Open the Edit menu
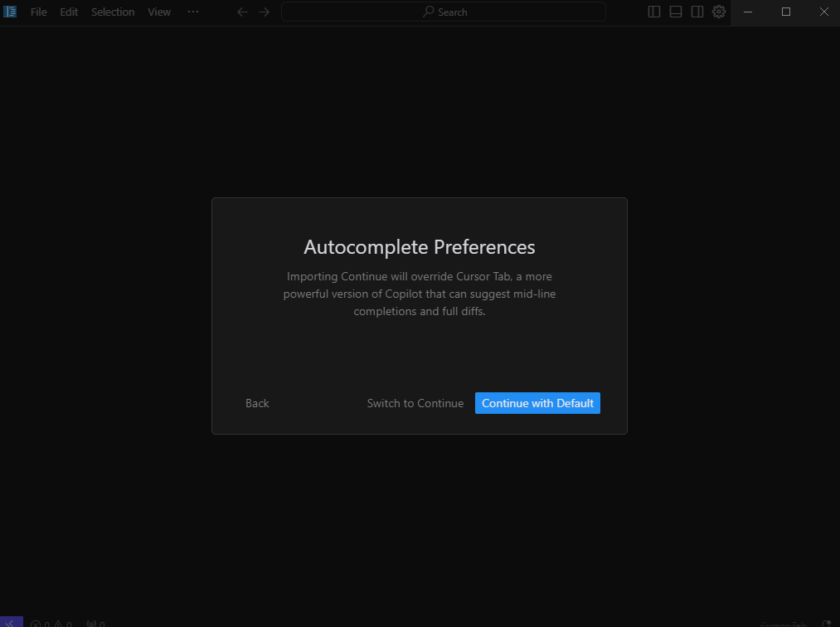This screenshot has width=840, height=627. (x=69, y=12)
